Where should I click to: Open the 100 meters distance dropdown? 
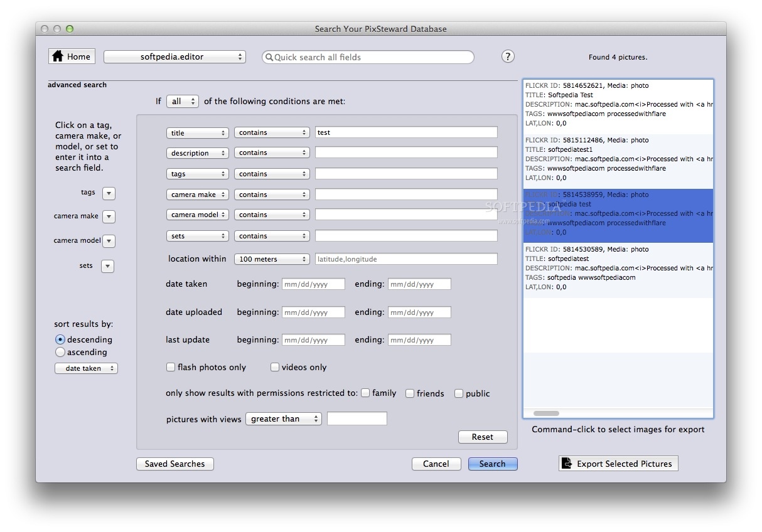click(x=272, y=258)
